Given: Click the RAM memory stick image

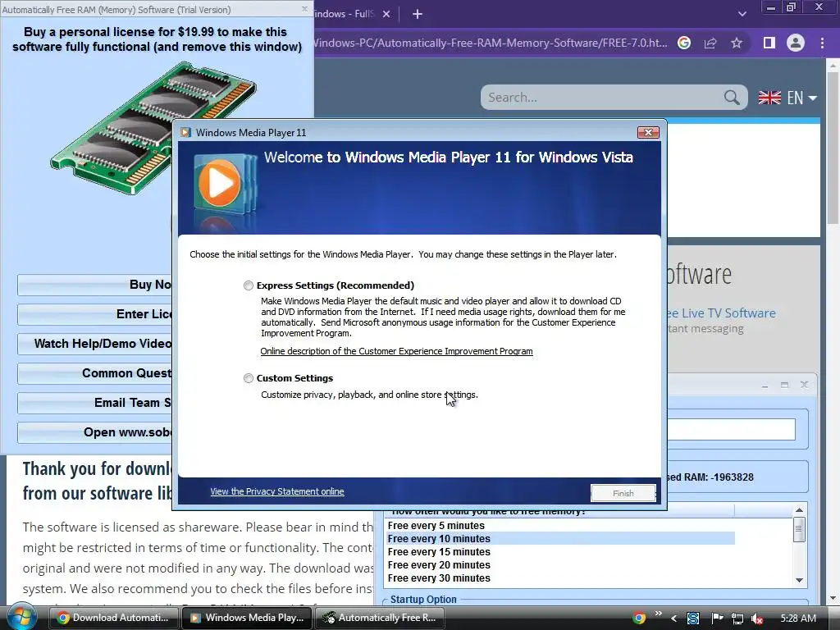Looking at the screenshot, I should [x=153, y=127].
